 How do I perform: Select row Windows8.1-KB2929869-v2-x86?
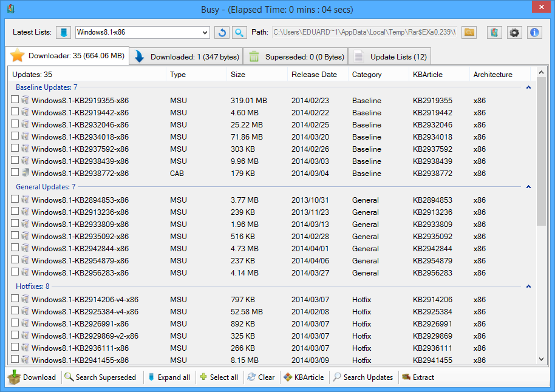[x=271, y=336]
